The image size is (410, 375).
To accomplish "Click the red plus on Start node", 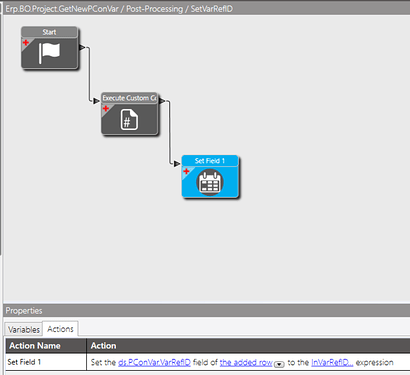I will coord(26,42).
